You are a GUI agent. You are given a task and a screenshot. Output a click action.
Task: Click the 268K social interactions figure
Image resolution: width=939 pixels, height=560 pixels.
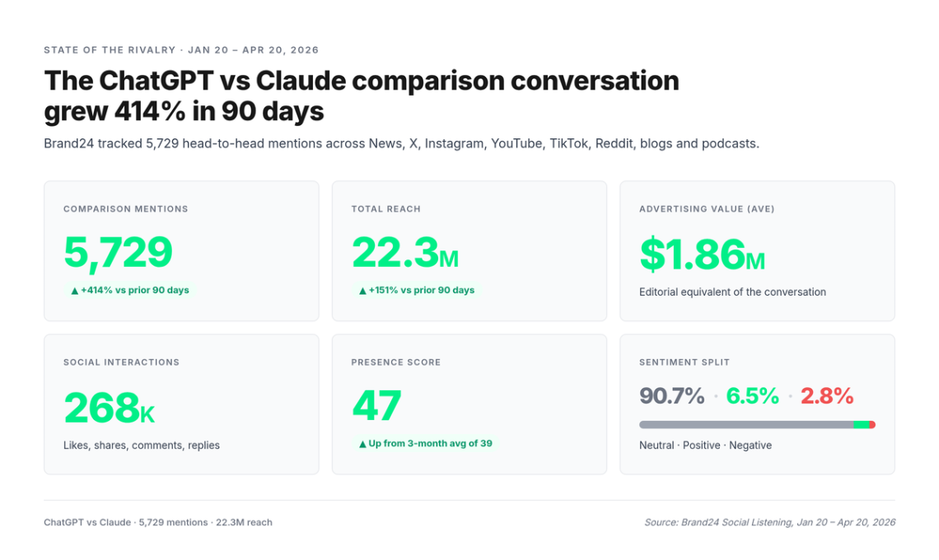coord(109,408)
